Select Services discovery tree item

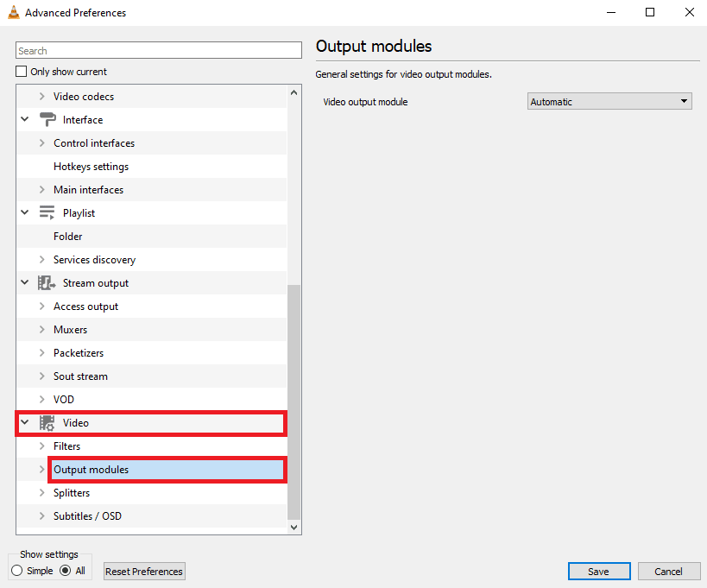94,260
